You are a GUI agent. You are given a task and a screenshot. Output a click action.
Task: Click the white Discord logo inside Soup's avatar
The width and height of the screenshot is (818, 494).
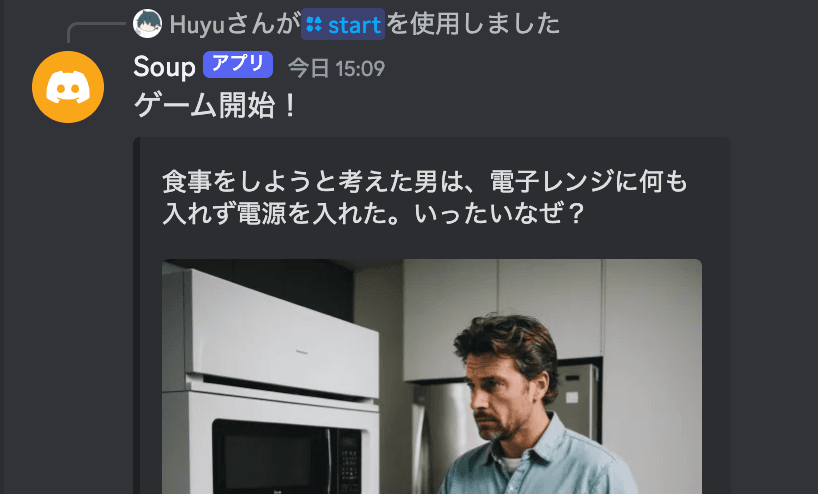(x=68, y=87)
